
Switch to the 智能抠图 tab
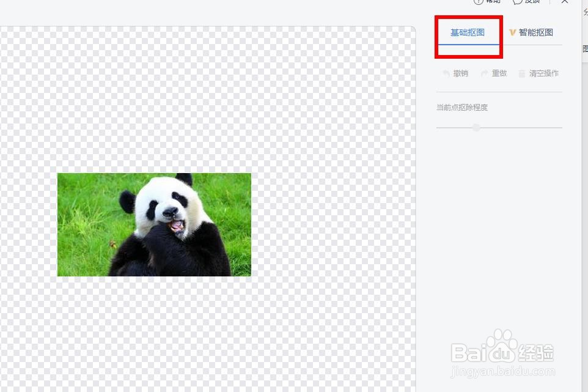[535, 32]
